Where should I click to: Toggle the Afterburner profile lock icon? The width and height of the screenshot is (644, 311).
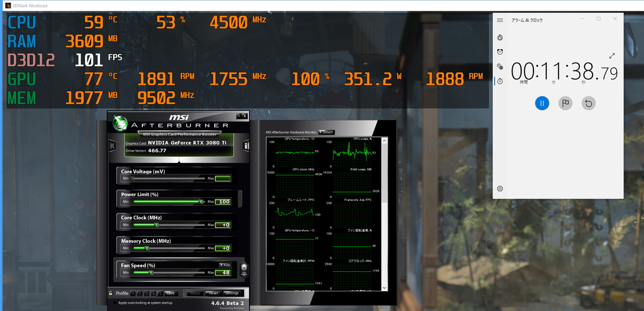(x=111, y=293)
